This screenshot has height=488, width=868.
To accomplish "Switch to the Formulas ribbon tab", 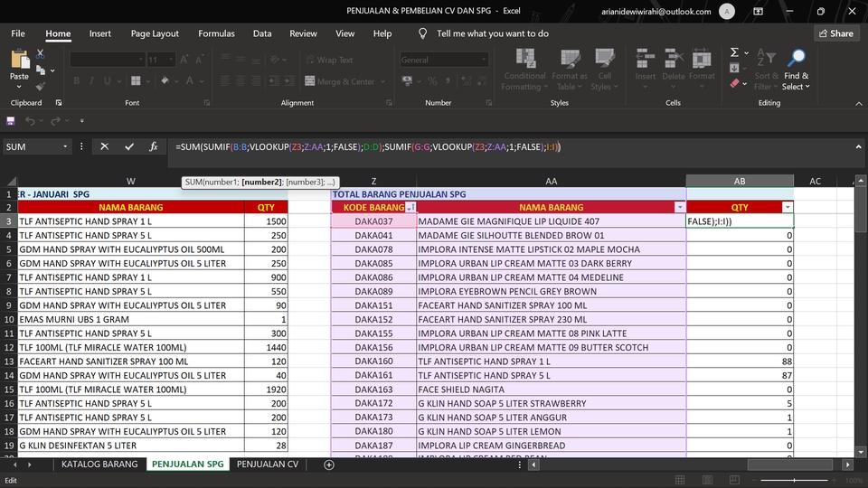I will click(x=216, y=33).
